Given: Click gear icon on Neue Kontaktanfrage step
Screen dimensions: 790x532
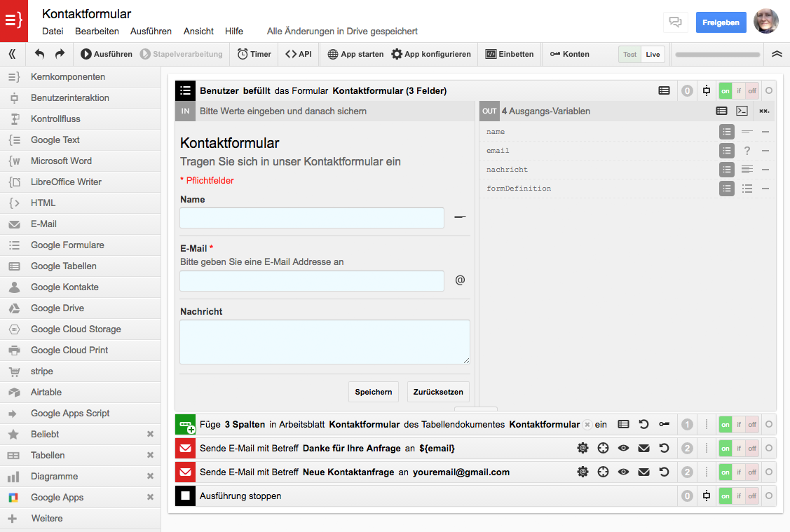Looking at the screenshot, I should click(583, 472).
